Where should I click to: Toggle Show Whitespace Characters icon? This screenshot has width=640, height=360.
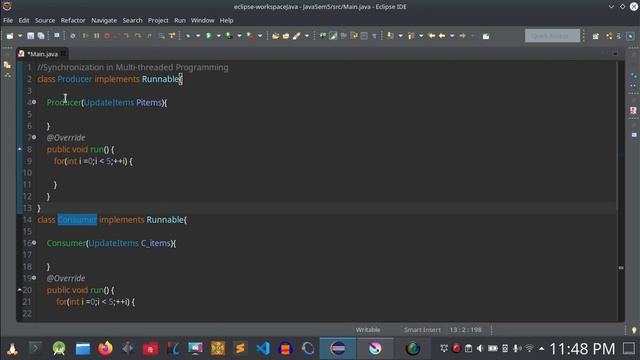click(x=374, y=36)
